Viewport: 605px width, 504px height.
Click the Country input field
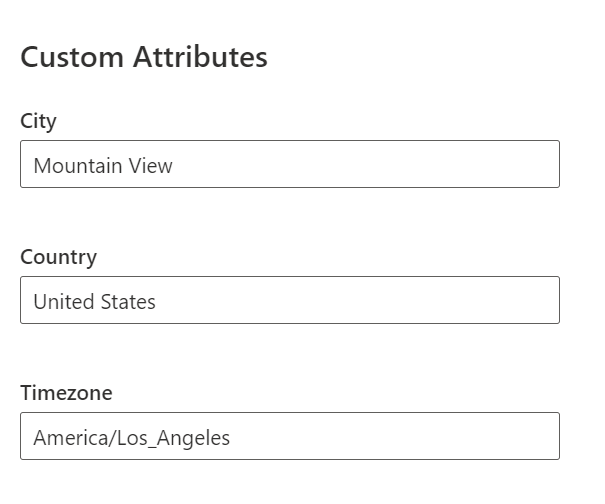tap(289, 301)
